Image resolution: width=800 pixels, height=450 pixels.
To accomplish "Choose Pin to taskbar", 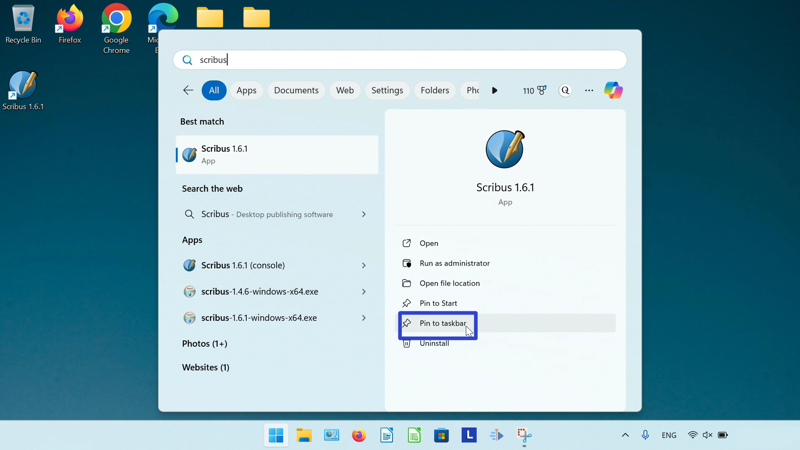I will tap(507, 323).
